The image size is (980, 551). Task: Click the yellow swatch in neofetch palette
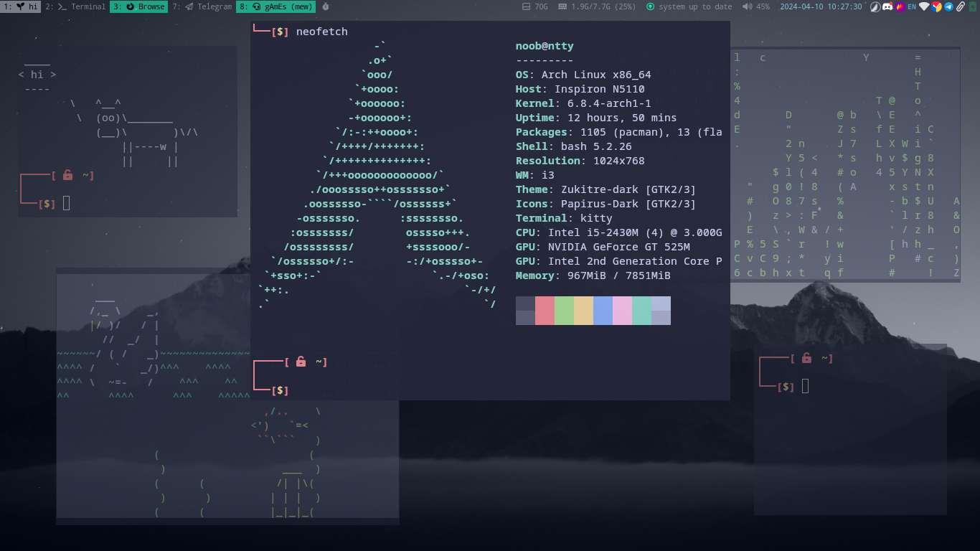[583, 311]
